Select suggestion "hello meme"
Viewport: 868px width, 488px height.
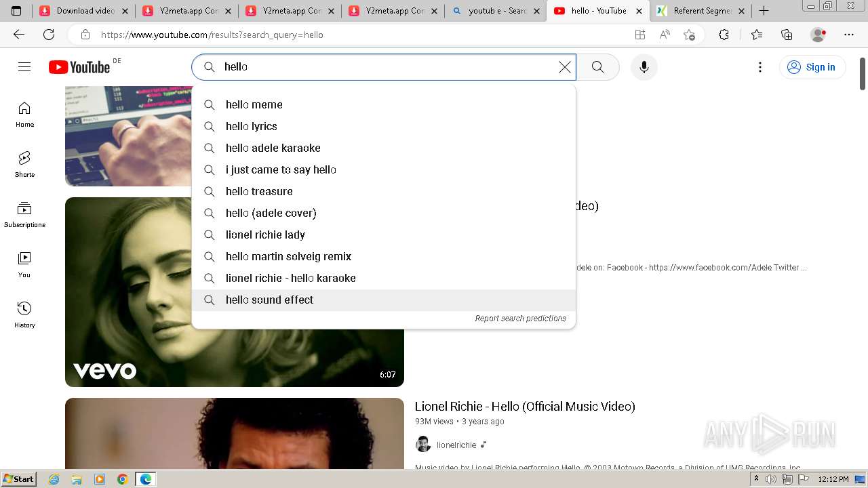pos(384,104)
